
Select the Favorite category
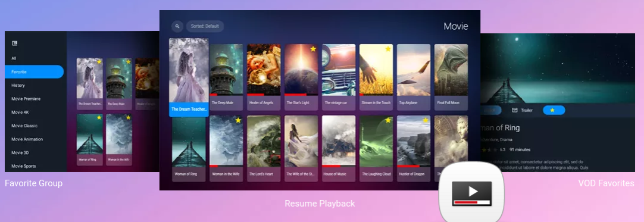[x=34, y=72]
